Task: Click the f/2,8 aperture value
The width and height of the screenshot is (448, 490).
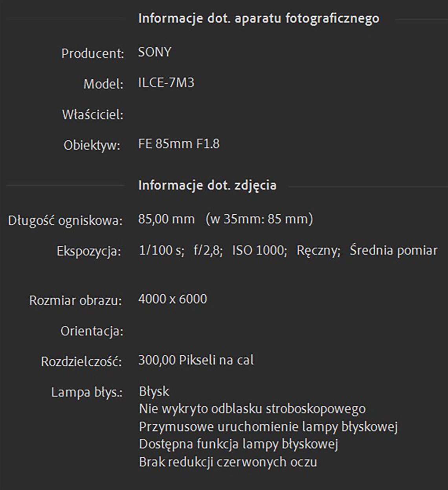Action: tap(208, 250)
